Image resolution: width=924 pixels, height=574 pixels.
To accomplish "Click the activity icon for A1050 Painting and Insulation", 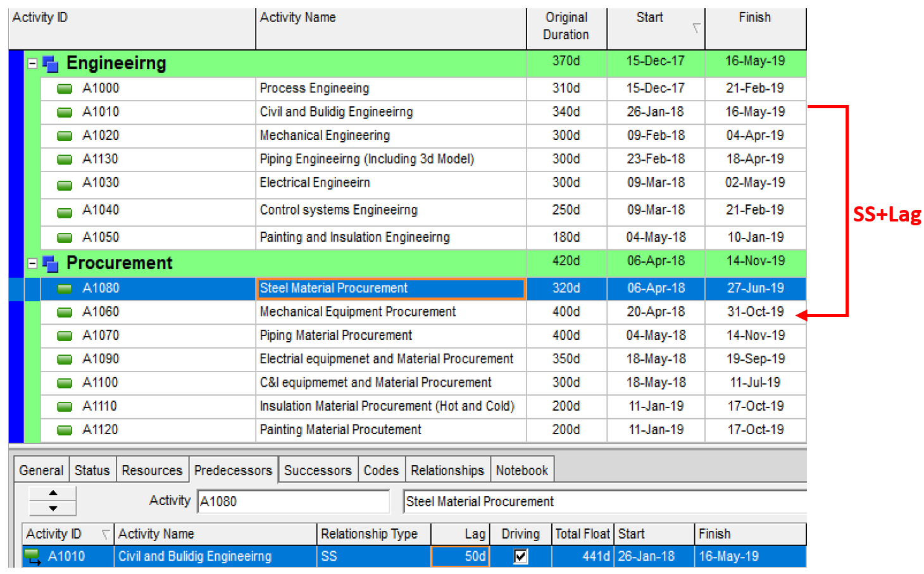I will (x=64, y=237).
